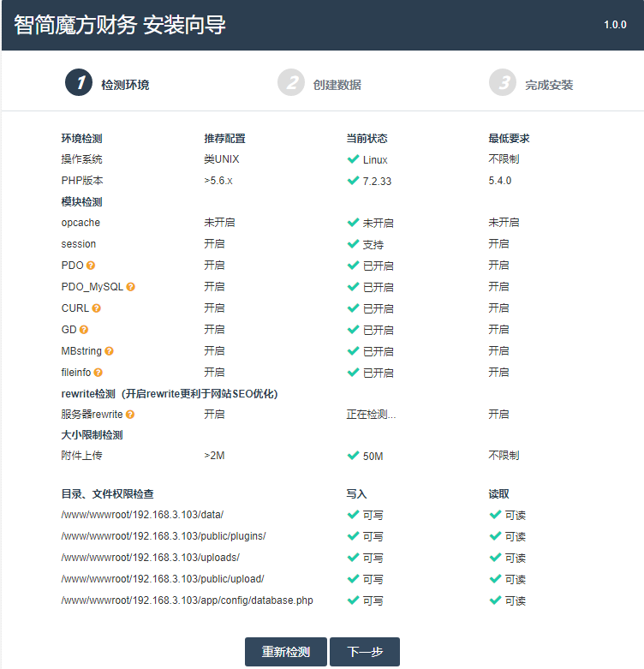The width and height of the screenshot is (644, 669).
Task: Click the 推荐配置 column header
Action: pyautogui.click(x=224, y=138)
